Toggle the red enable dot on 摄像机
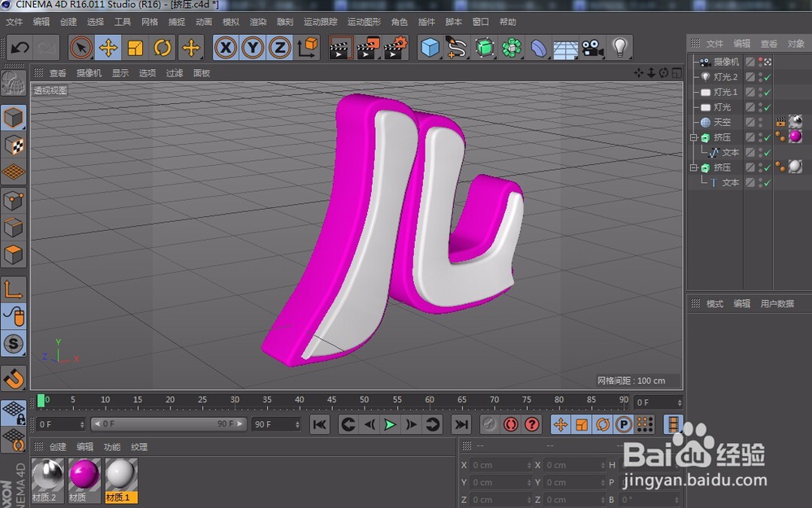812x508 pixels. point(762,59)
